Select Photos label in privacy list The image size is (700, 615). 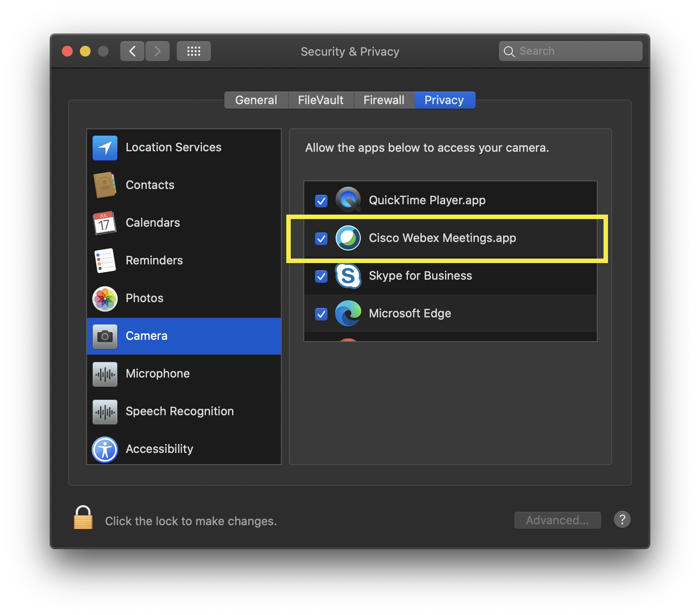point(144,298)
